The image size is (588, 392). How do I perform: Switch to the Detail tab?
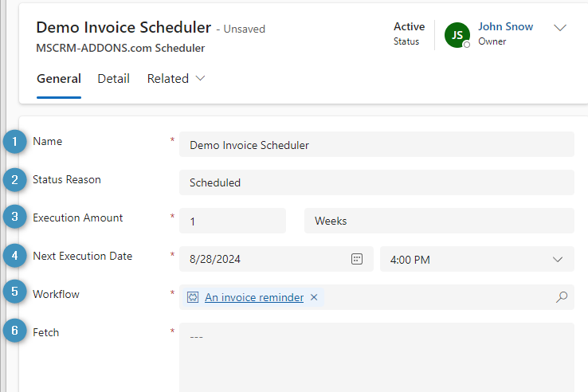click(114, 79)
